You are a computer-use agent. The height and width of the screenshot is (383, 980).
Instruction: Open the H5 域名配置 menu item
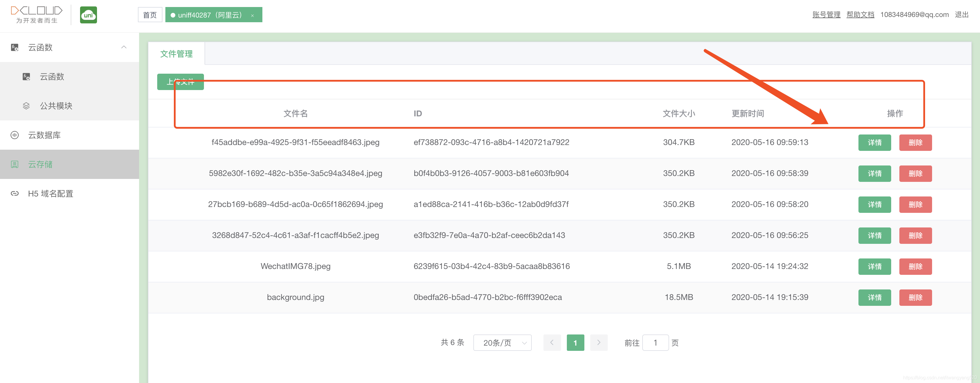(70, 194)
